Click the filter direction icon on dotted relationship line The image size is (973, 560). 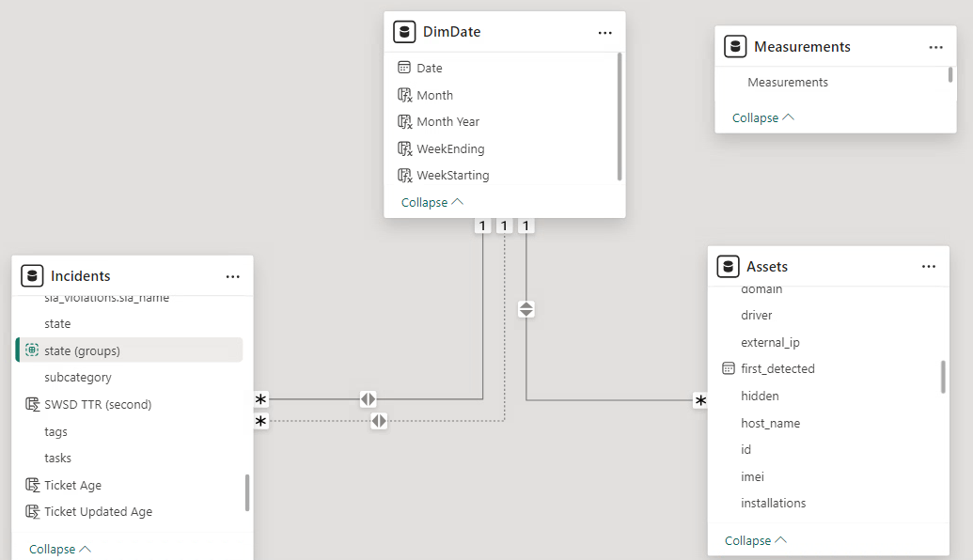click(379, 421)
